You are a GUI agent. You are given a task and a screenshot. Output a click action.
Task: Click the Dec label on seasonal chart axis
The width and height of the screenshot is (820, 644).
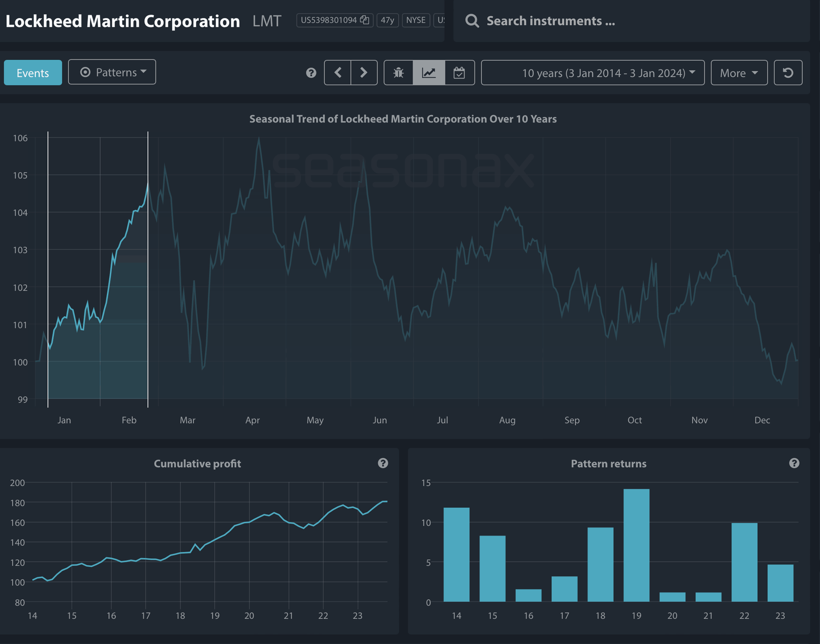[x=762, y=420]
